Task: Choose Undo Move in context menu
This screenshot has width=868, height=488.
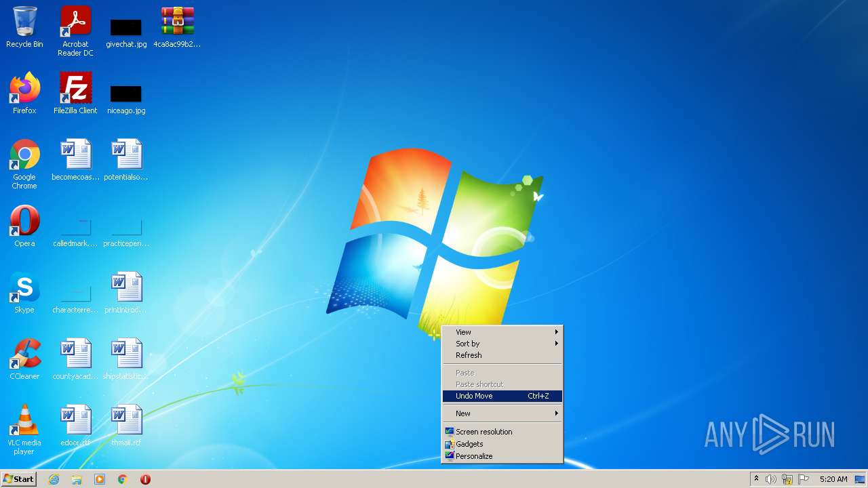Action: click(502, 396)
